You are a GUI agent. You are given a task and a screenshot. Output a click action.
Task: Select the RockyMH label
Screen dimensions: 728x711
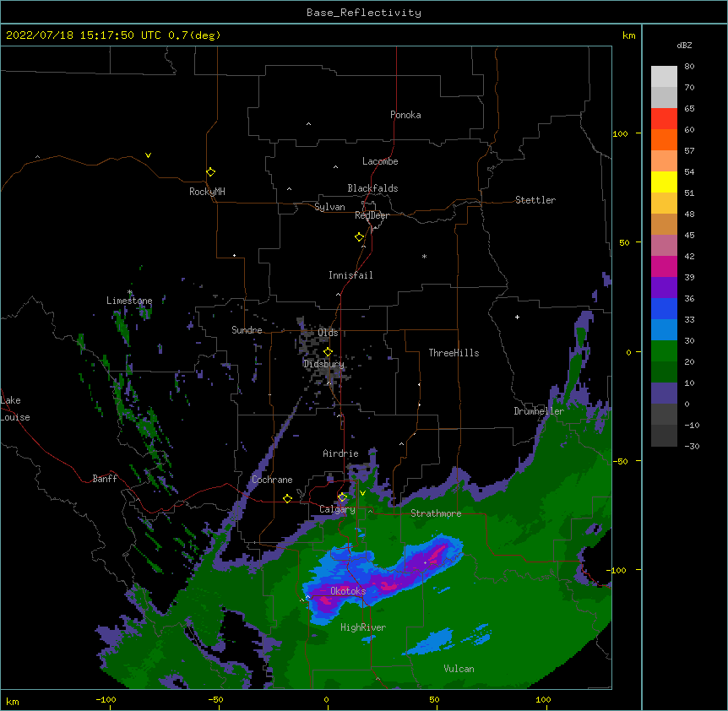point(207,192)
